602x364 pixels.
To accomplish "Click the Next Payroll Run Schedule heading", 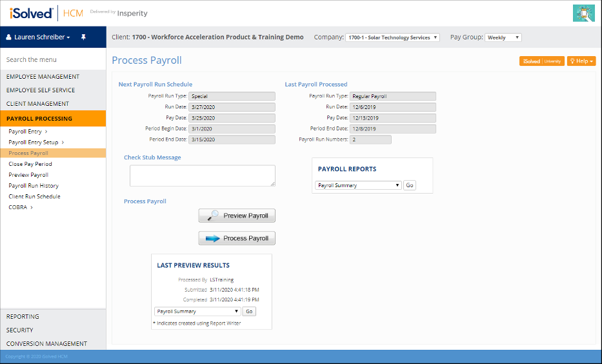I will point(156,84).
